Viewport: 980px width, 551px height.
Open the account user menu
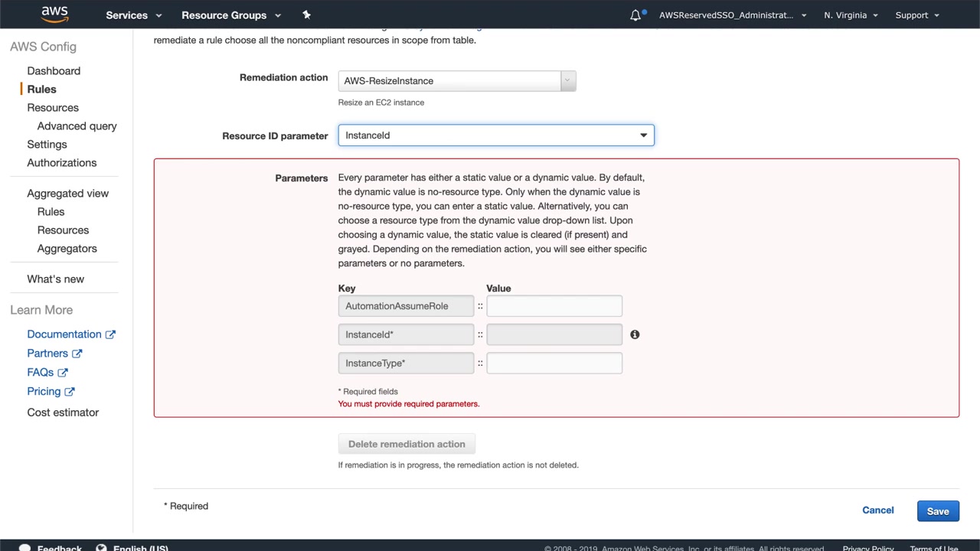[x=732, y=15]
